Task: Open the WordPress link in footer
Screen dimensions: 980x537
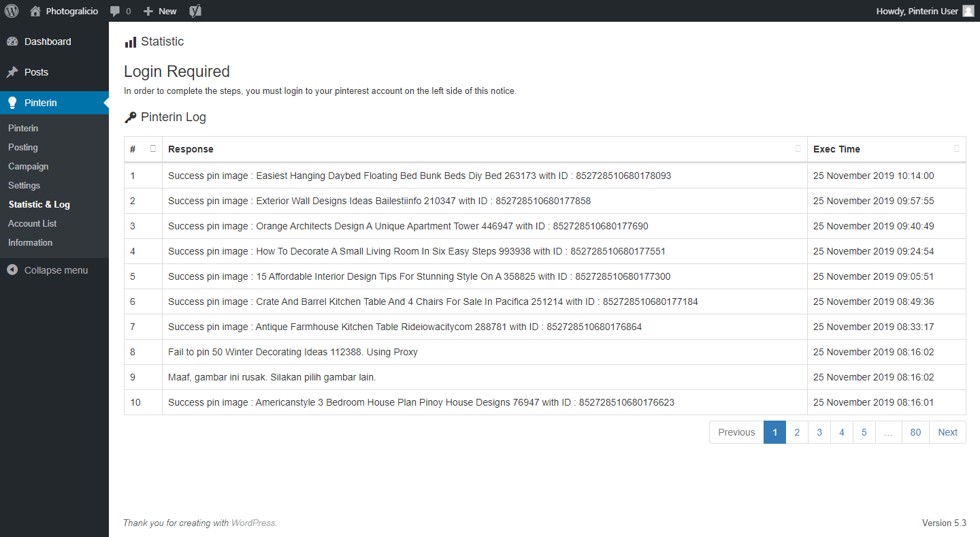Action: coord(253,523)
